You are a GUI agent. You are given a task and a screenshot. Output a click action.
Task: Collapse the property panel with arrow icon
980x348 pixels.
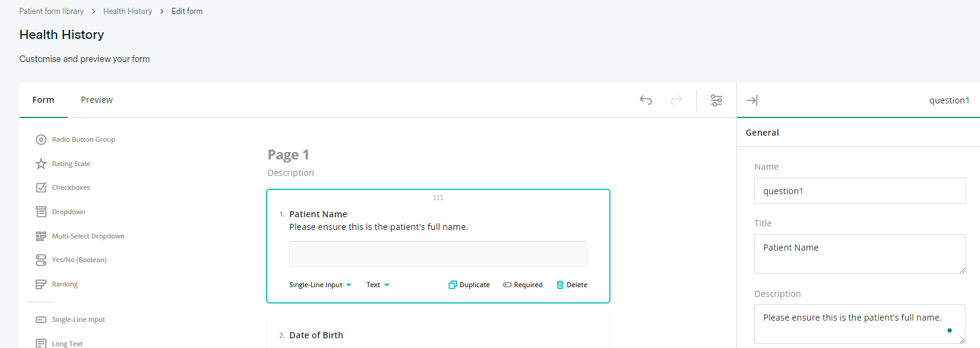tap(752, 100)
